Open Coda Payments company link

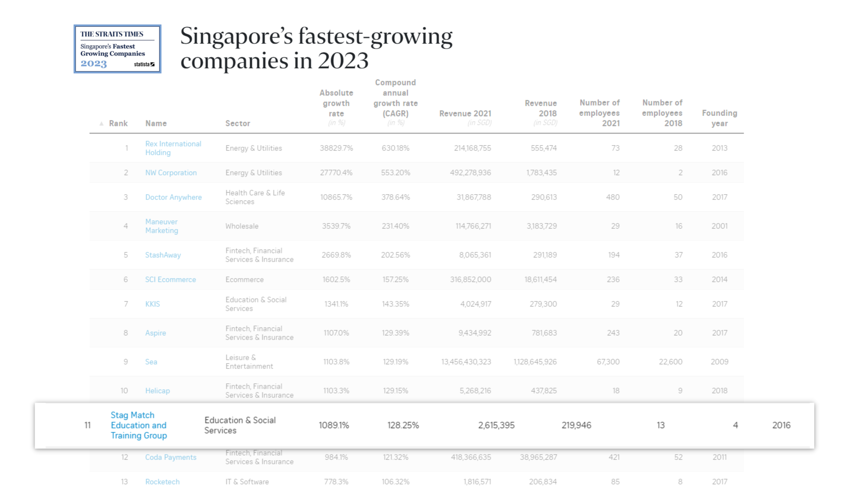(x=171, y=457)
